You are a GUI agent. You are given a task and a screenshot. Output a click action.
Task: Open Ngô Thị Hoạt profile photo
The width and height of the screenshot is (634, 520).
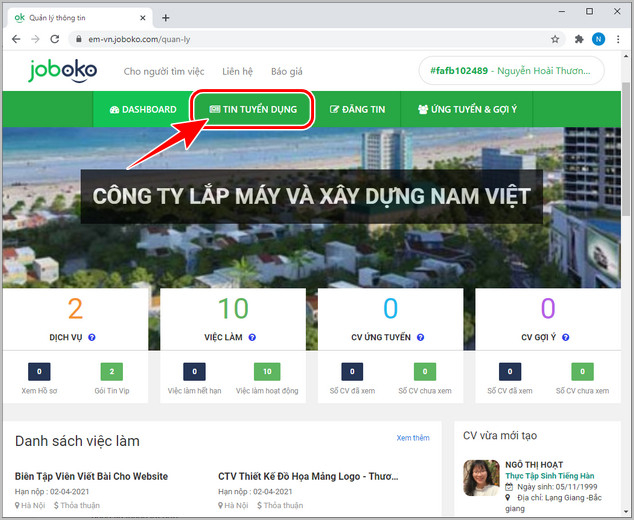tap(481, 478)
